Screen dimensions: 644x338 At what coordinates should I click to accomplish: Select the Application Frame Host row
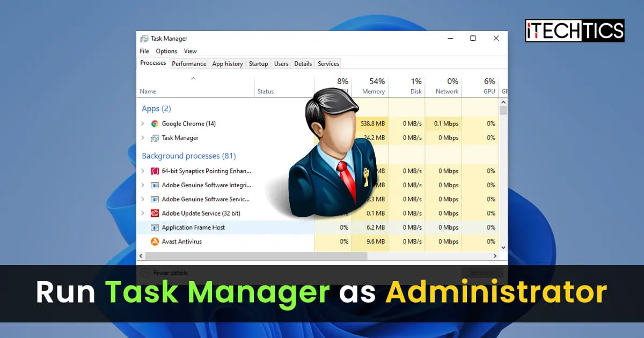pyautogui.click(x=318, y=227)
